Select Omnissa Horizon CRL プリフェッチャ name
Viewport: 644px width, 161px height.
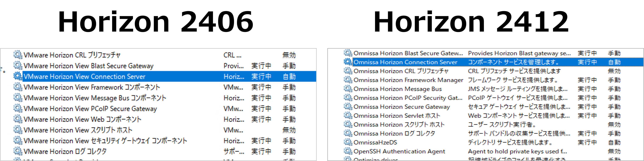(401, 71)
